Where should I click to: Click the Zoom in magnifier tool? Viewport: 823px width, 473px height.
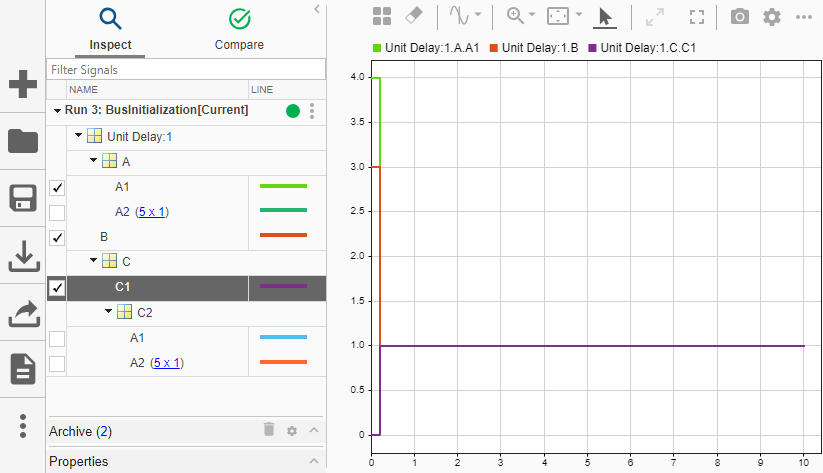pyautogui.click(x=515, y=16)
